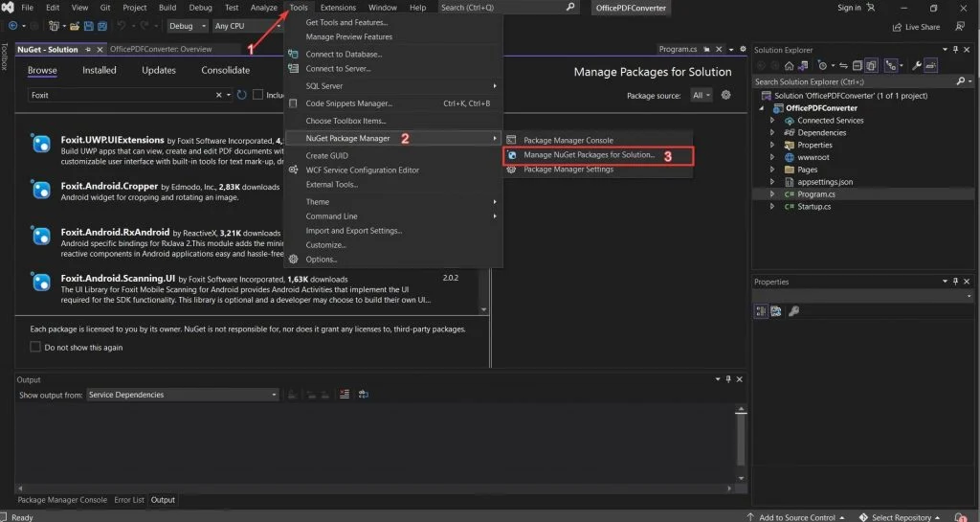Viewport: 980px width, 522px height.
Task: Click Select Repository in status bar
Action: pos(900,517)
